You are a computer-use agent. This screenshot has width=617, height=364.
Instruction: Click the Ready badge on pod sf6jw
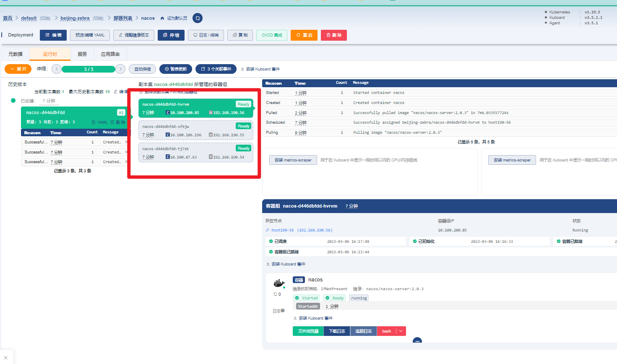(x=243, y=126)
